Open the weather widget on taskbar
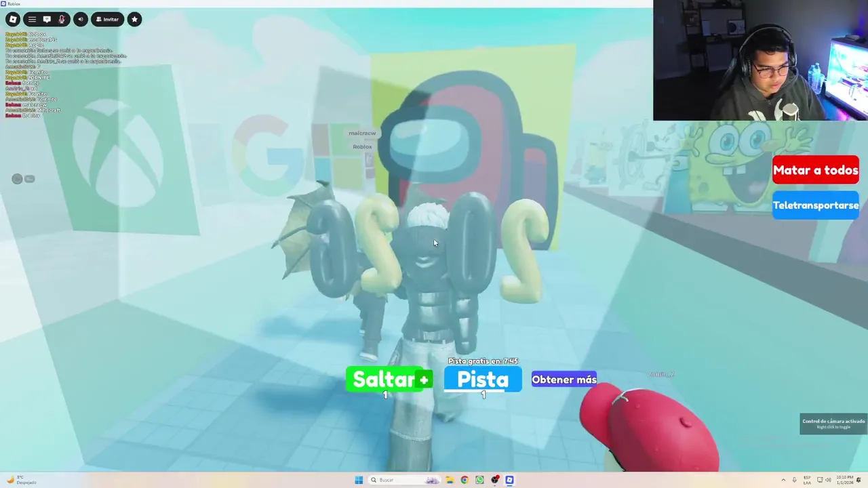This screenshot has height=488, width=868. (x=22, y=480)
